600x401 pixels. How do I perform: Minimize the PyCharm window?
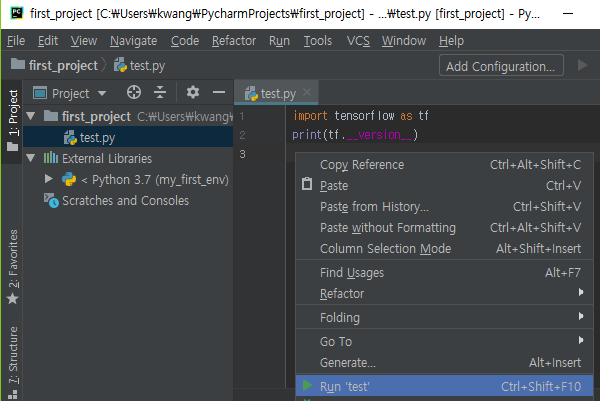coord(568,13)
